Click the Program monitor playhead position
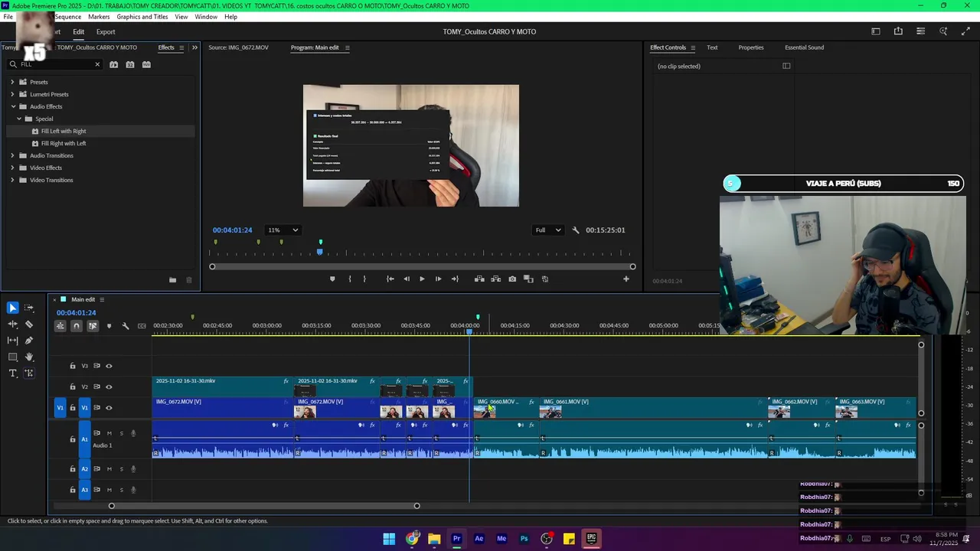 [x=320, y=253]
